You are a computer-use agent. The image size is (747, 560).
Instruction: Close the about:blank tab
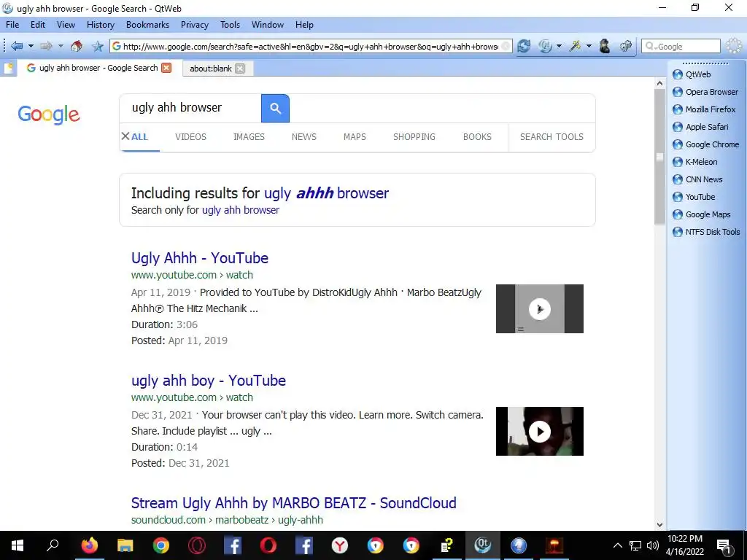coord(240,68)
